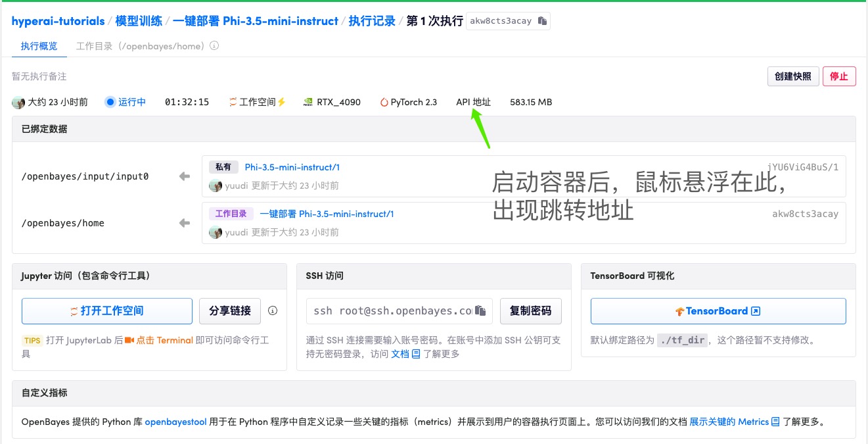The height and width of the screenshot is (444, 868).
Task: Click the SSH 访问 panel heading
Action: 325,276
